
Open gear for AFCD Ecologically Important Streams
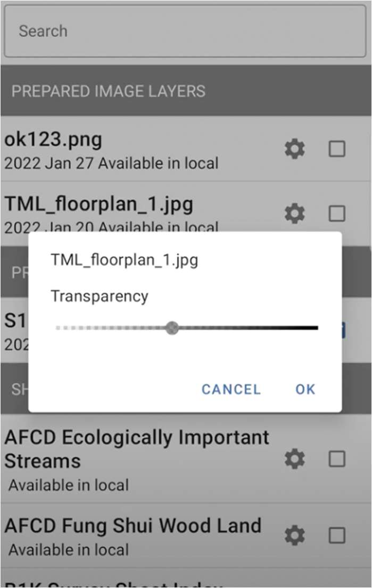tap(295, 459)
